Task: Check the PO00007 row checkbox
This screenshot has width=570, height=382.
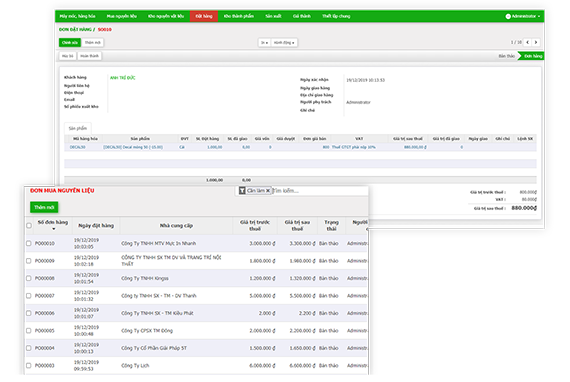Action: click(x=29, y=295)
